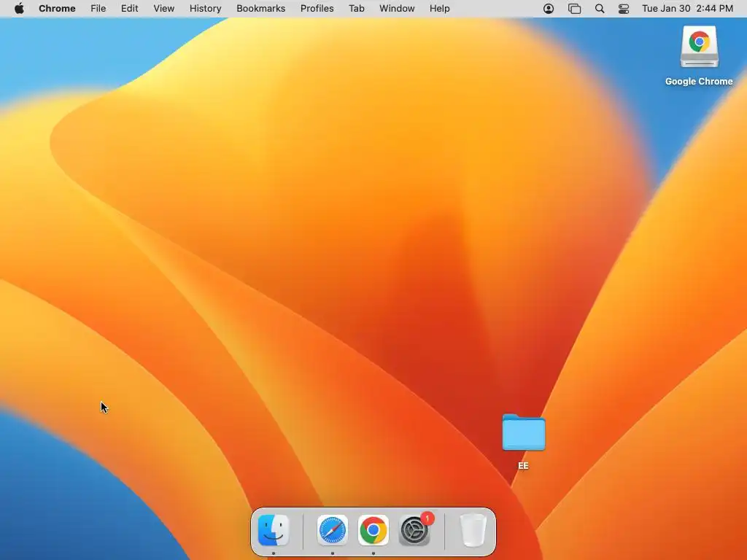
Task: Open Control Center in menu bar
Action: pos(624,9)
